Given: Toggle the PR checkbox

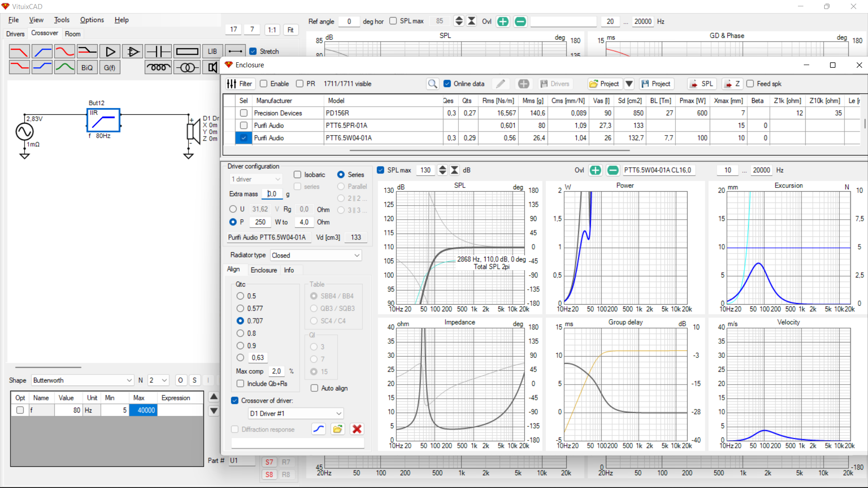Looking at the screenshot, I should pyautogui.click(x=299, y=84).
